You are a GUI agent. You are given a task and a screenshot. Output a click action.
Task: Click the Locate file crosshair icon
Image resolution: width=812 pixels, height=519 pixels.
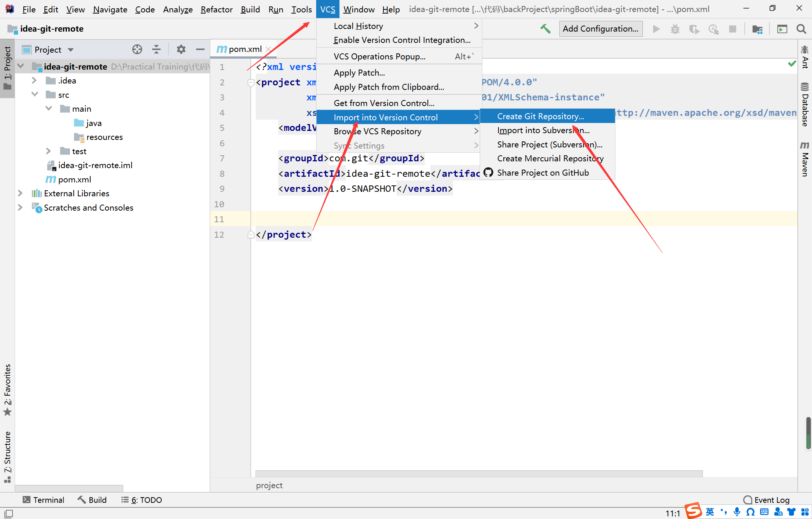(137, 49)
